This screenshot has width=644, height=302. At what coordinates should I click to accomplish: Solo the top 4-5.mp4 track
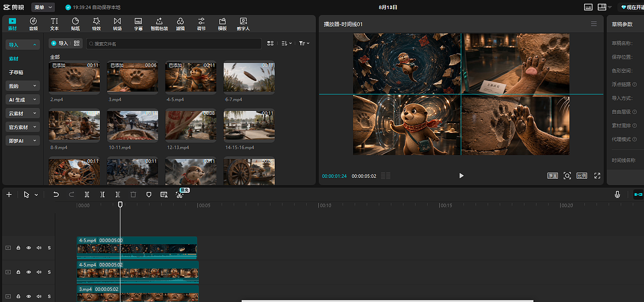[49, 248]
